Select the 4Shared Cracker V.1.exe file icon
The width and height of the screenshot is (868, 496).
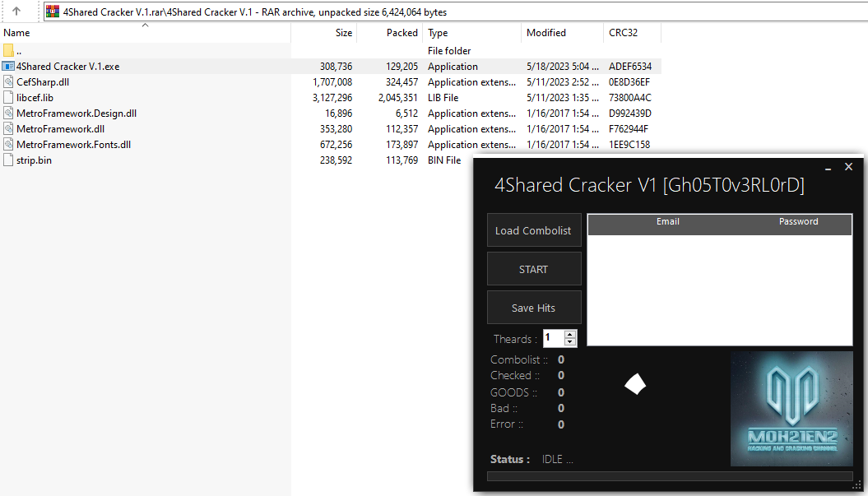click(8, 66)
